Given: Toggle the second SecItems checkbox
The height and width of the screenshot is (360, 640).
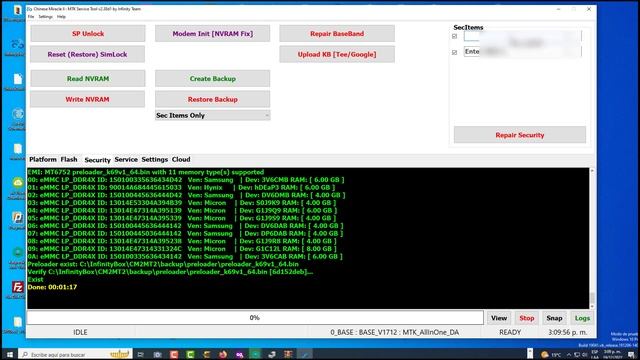Looking at the screenshot, I should tap(455, 52).
